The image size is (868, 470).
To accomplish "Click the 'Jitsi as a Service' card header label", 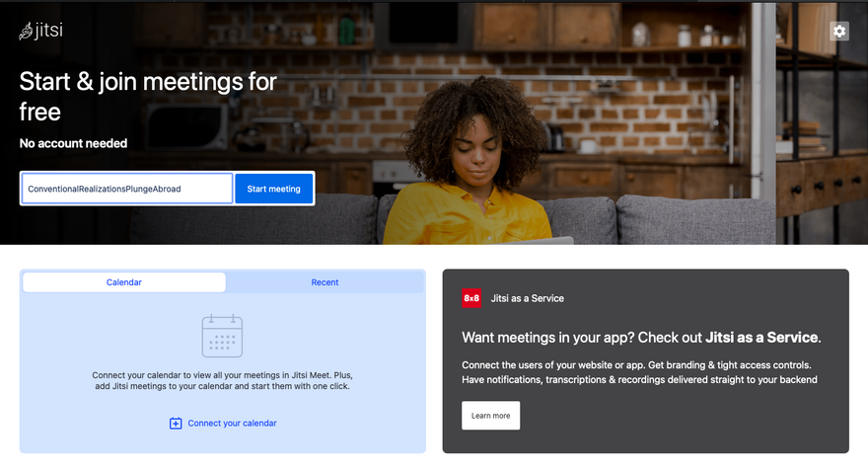I will (527, 297).
